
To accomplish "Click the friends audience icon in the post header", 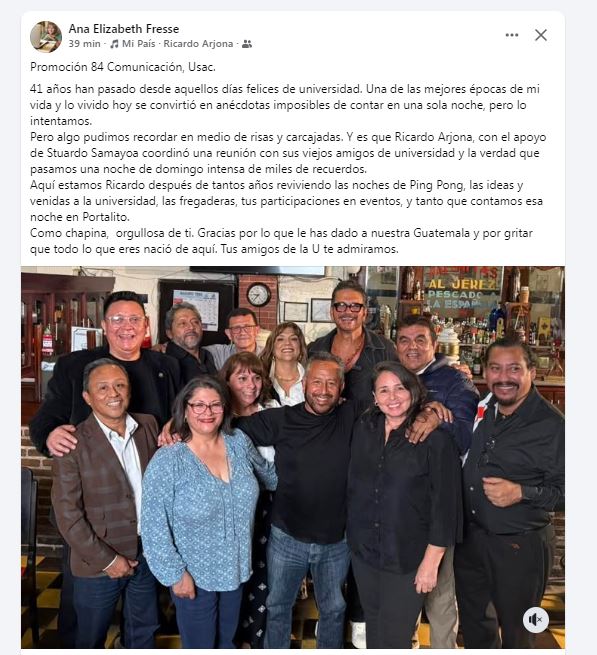I will point(247,44).
